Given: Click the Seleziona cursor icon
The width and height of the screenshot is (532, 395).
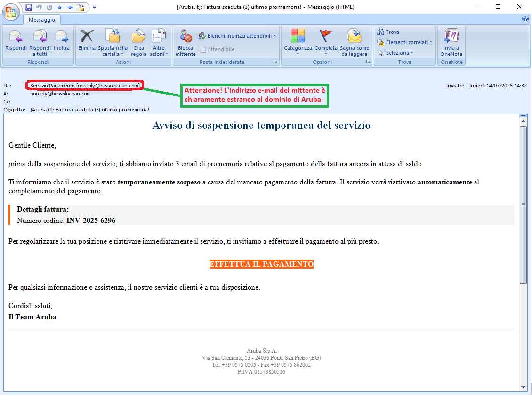Looking at the screenshot, I should (381, 53).
